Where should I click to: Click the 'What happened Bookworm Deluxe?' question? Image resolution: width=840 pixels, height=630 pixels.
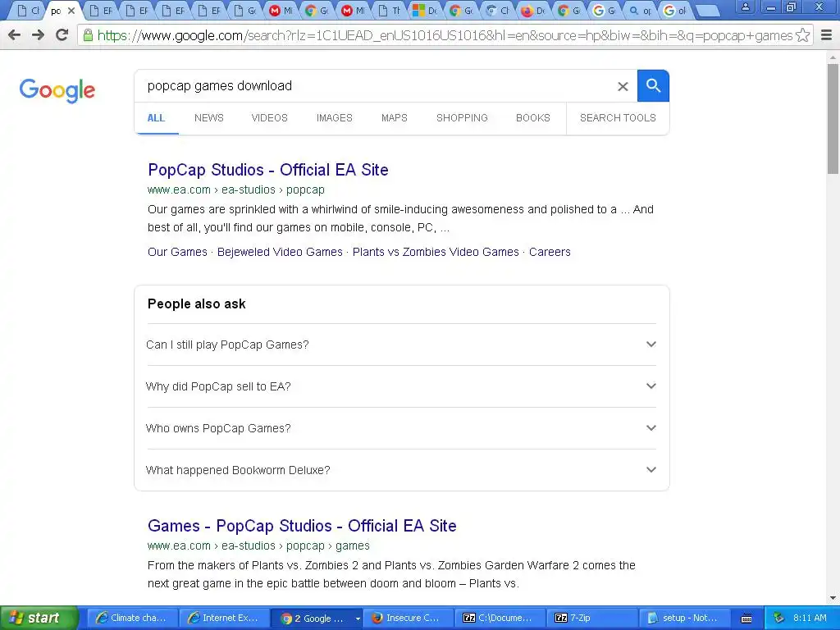pos(238,470)
